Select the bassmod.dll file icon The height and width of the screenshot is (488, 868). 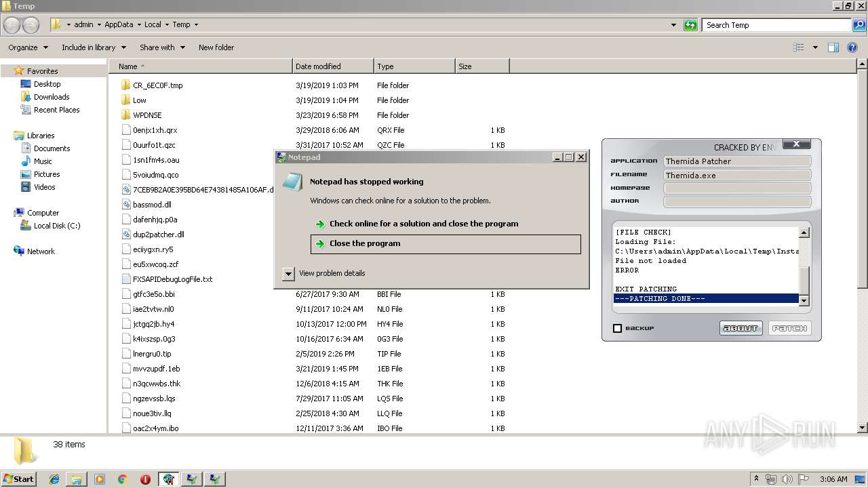[x=126, y=205]
